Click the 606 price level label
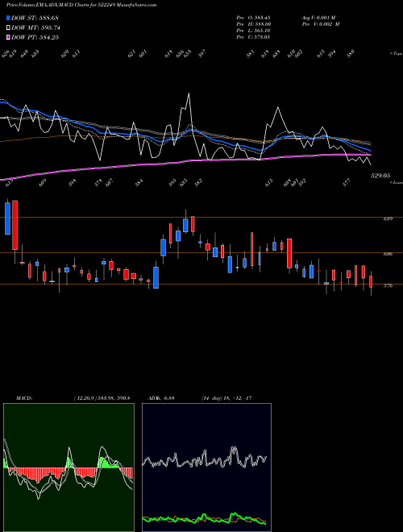This screenshot has height=532, width=403. (388, 254)
